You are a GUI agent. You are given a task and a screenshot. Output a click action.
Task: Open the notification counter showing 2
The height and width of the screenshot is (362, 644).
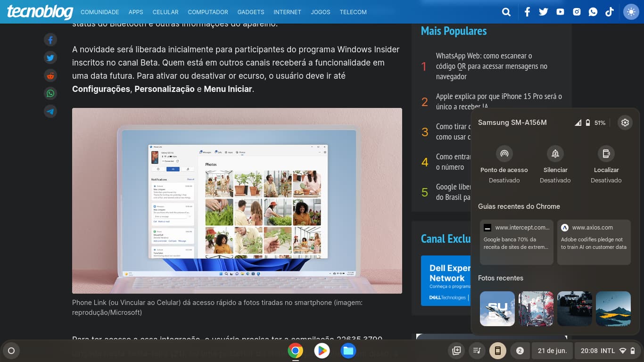click(520, 351)
